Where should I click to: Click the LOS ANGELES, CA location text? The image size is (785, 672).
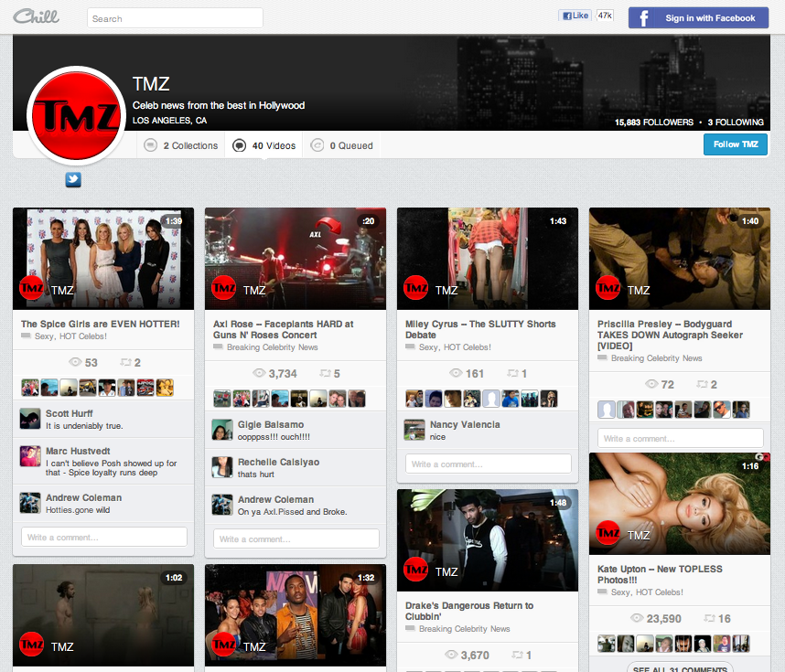pyautogui.click(x=169, y=120)
